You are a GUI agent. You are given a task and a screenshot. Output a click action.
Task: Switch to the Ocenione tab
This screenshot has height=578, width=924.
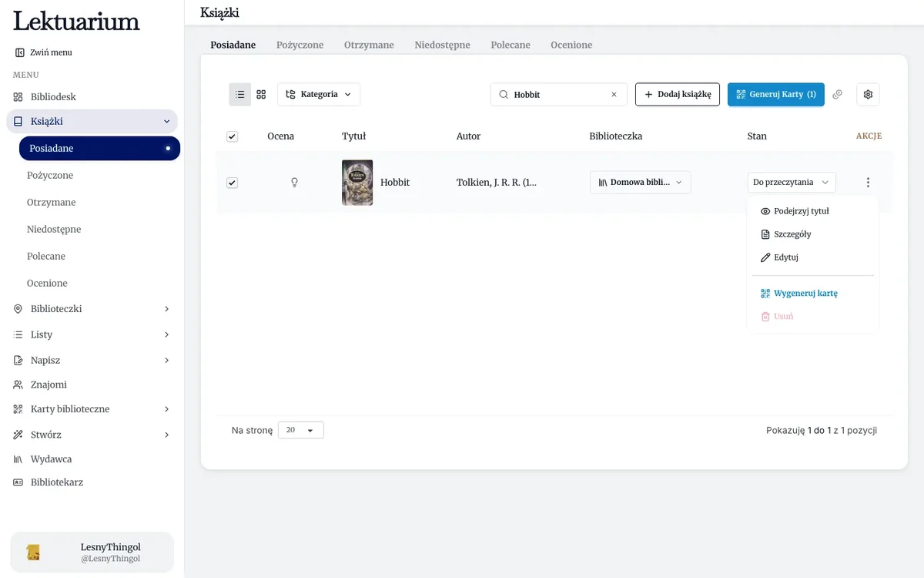pos(571,45)
